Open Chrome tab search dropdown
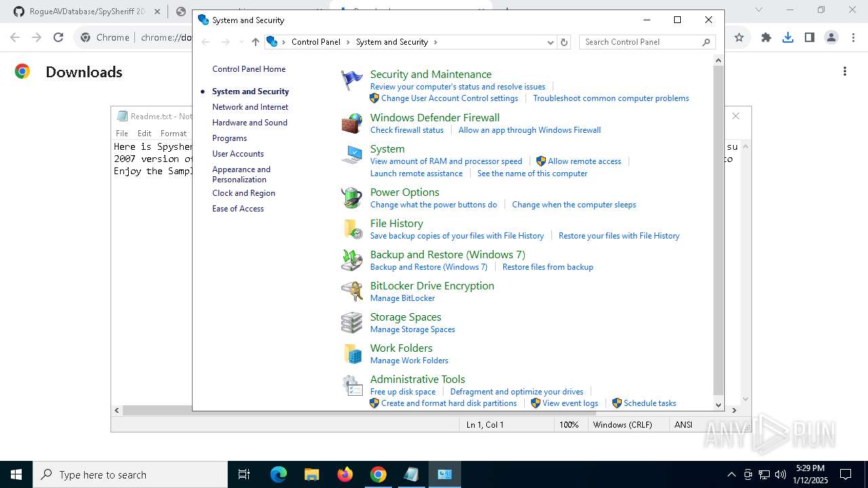868x488 pixels. [759, 10]
